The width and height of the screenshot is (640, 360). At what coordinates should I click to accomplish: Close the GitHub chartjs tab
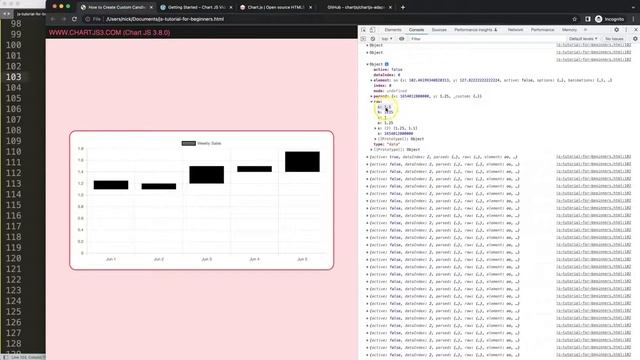(x=391, y=7)
